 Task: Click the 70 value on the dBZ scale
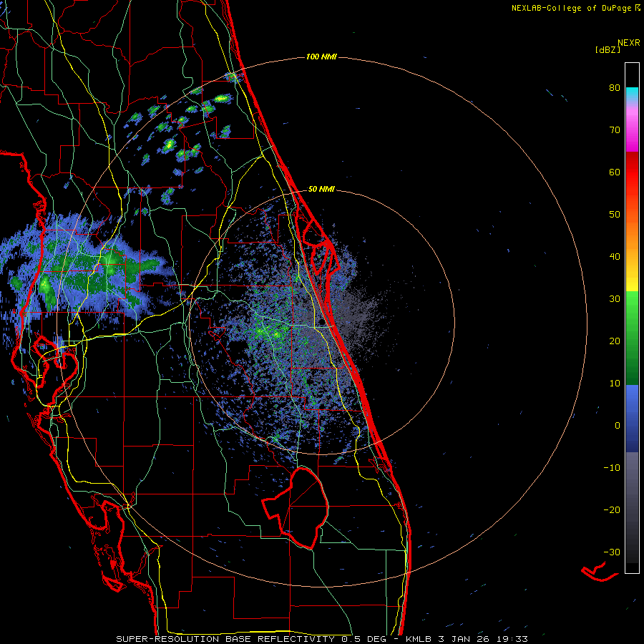[x=615, y=130]
